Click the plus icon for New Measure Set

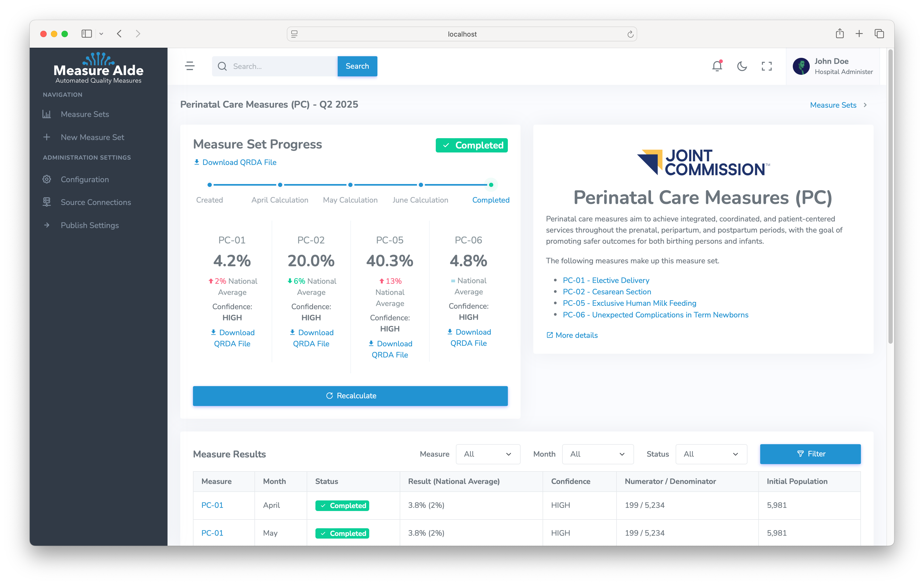point(47,137)
